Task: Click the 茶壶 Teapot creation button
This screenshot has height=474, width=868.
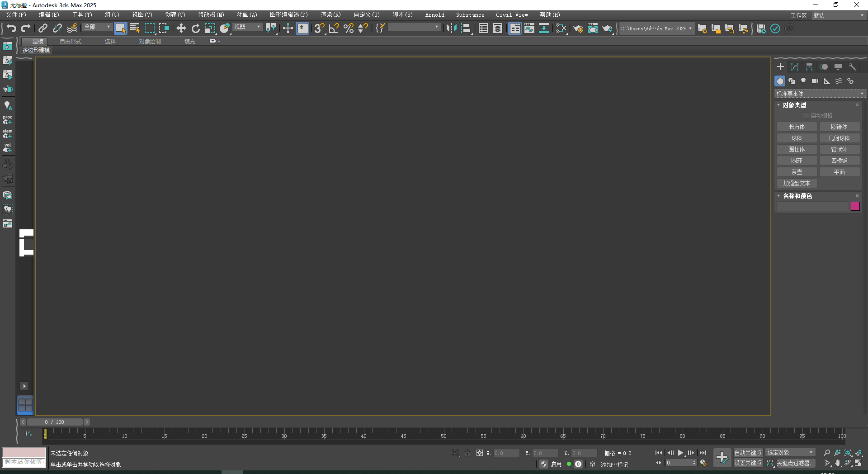Action: (x=797, y=172)
